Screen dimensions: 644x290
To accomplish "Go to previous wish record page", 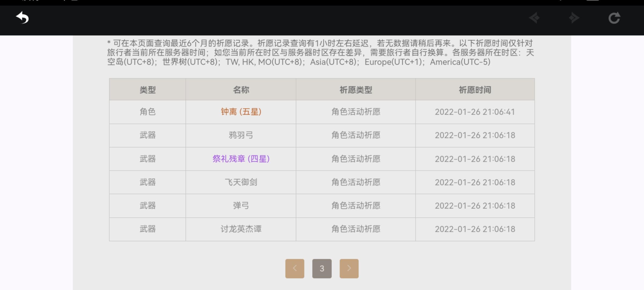I will coord(295,268).
